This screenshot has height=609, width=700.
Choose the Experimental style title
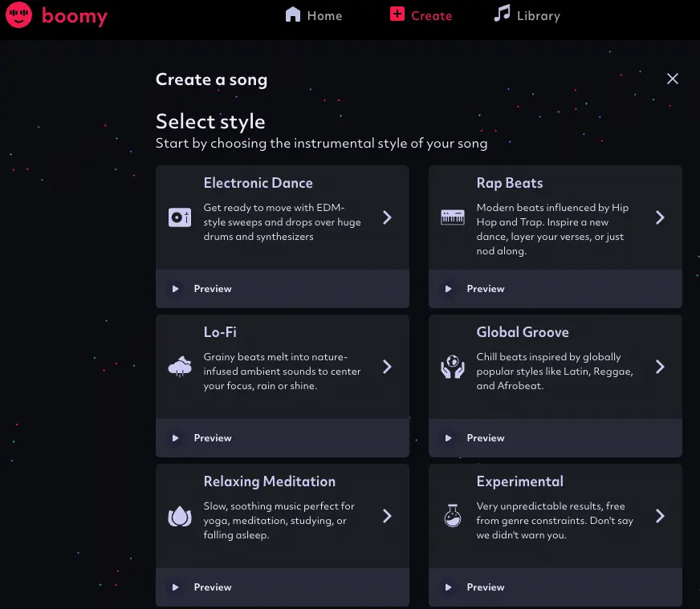point(519,481)
